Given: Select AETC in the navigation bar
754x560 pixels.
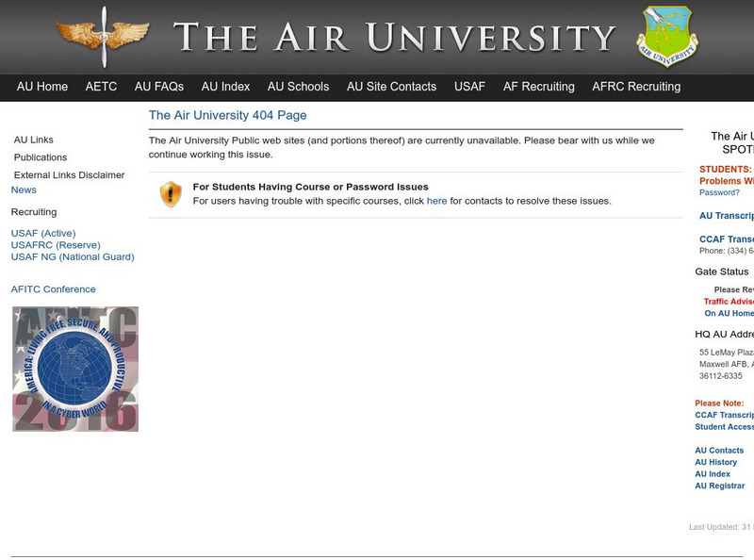Looking at the screenshot, I should pyautogui.click(x=101, y=86).
